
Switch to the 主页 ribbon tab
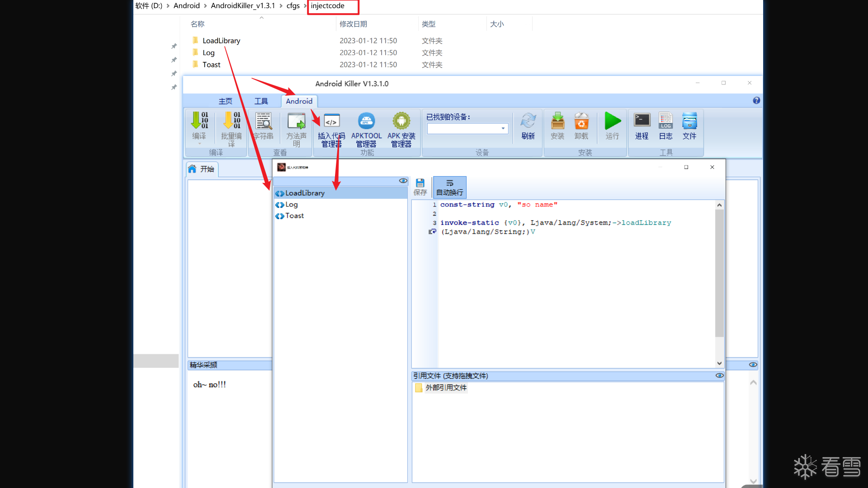click(225, 101)
